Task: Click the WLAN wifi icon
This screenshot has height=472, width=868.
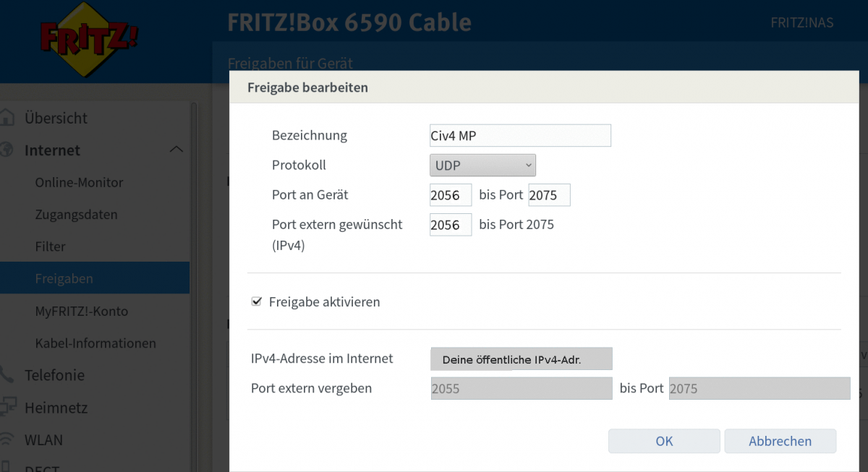Action: pyautogui.click(x=7, y=439)
